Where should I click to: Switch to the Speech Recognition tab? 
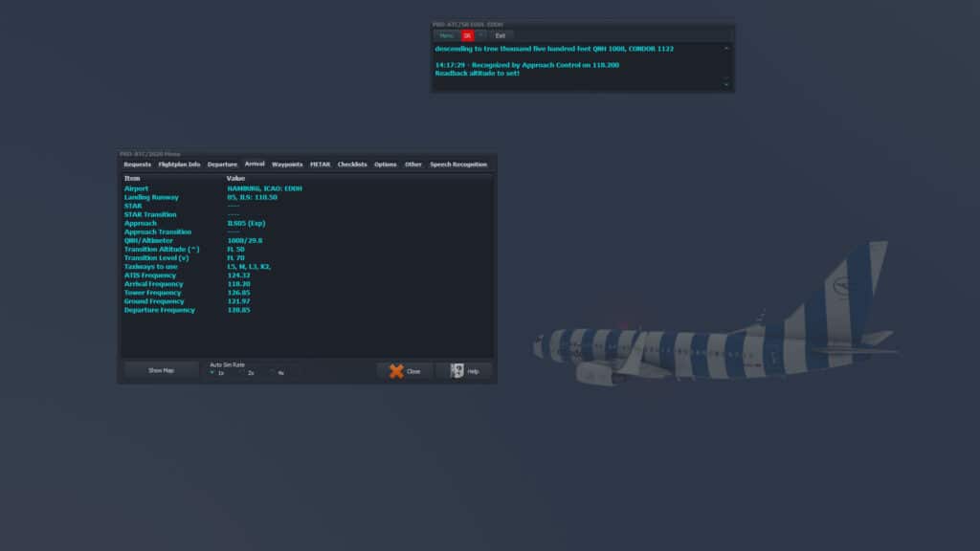[457, 165]
